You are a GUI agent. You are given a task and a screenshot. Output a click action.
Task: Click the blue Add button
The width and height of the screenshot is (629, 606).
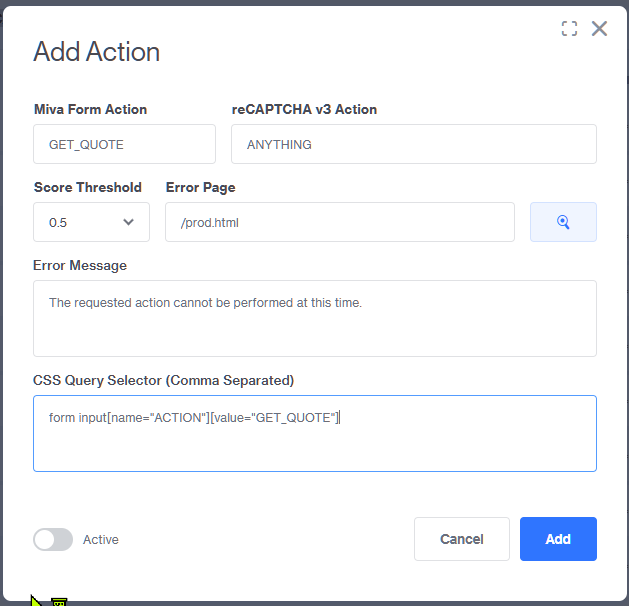point(558,539)
